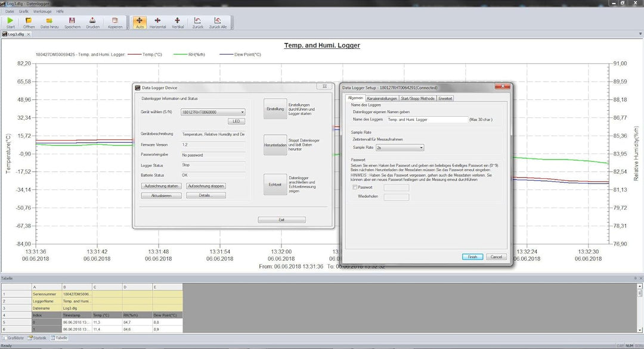Click the Name des Loggers text field
Image resolution: width=644 pixels, height=349 pixels.
(x=426, y=119)
